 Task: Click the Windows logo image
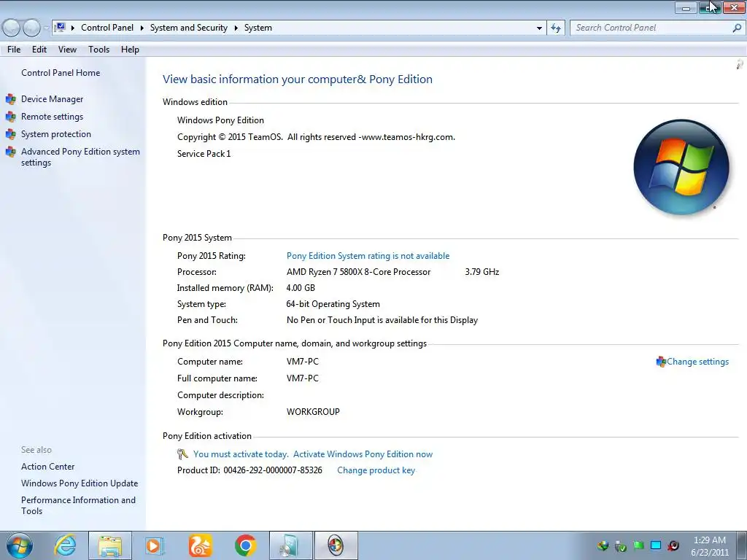681,167
